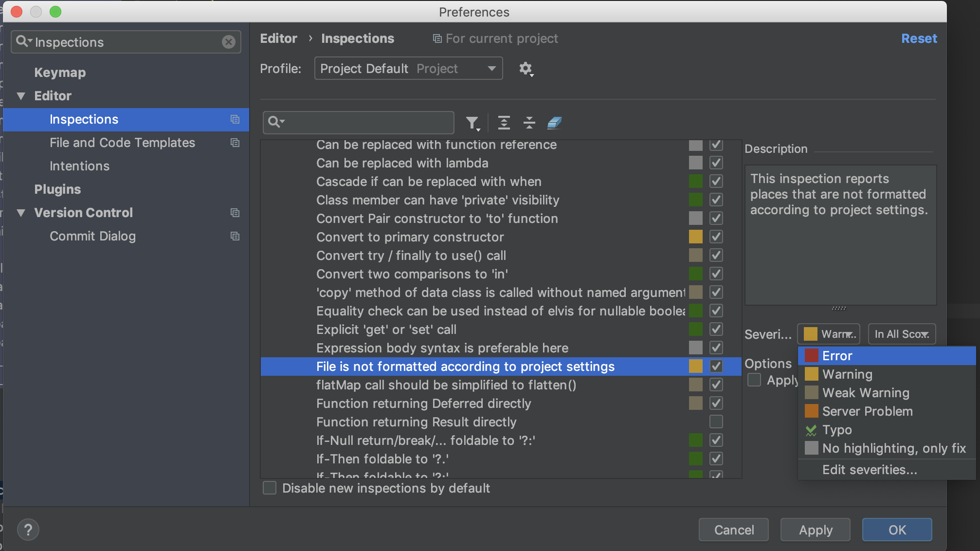
Task: Collapse the Version Control tree section
Action: (x=21, y=213)
